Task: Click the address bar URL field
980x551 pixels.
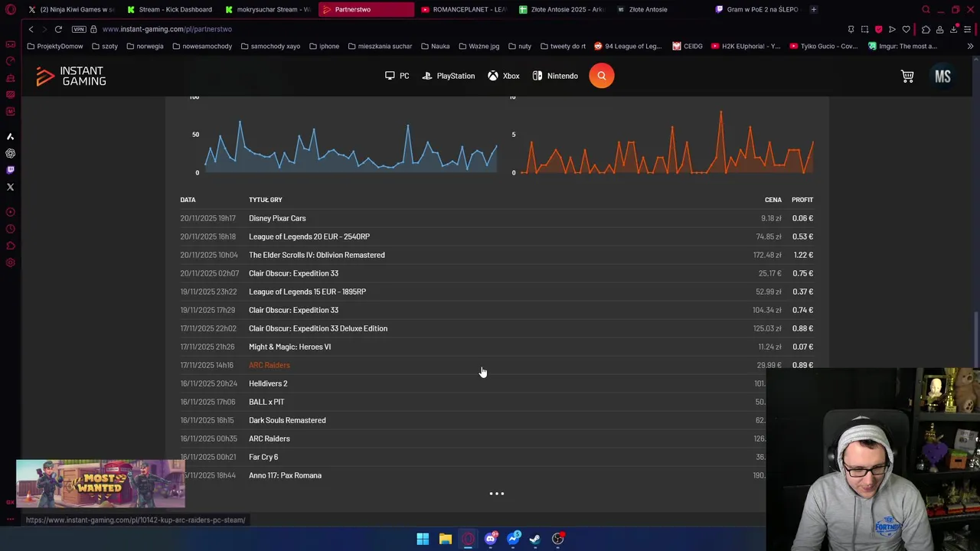Action: [x=459, y=29]
